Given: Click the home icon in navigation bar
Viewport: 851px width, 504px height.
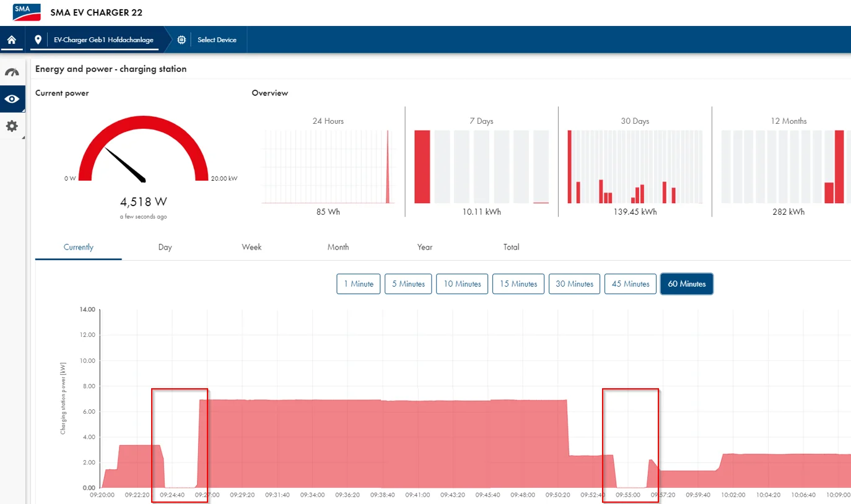Looking at the screenshot, I should (x=11, y=40).
